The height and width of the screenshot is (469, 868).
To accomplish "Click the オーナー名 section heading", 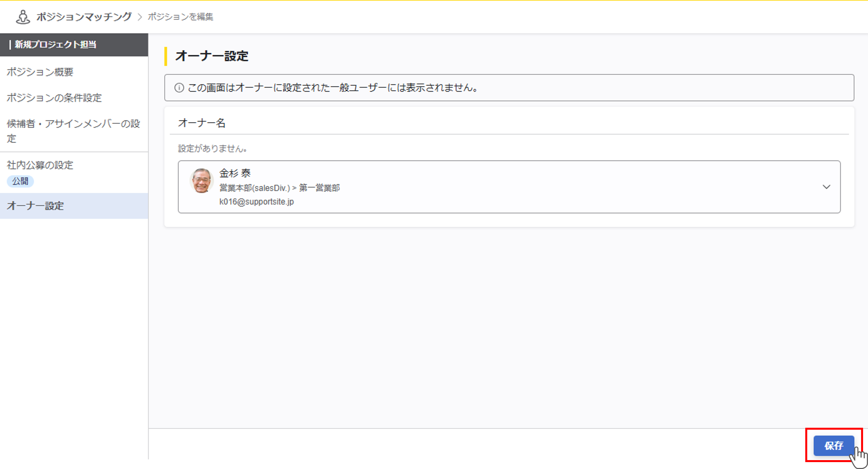I will pos(202,123).
